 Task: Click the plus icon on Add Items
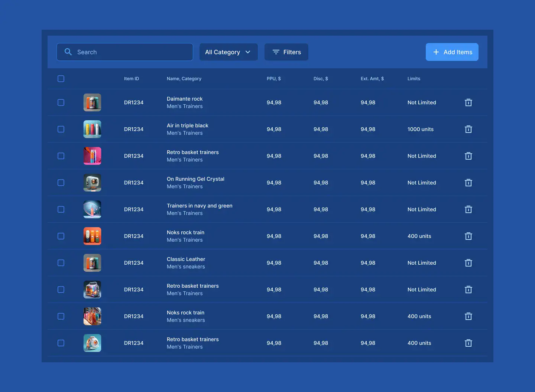tap(436, 52)
